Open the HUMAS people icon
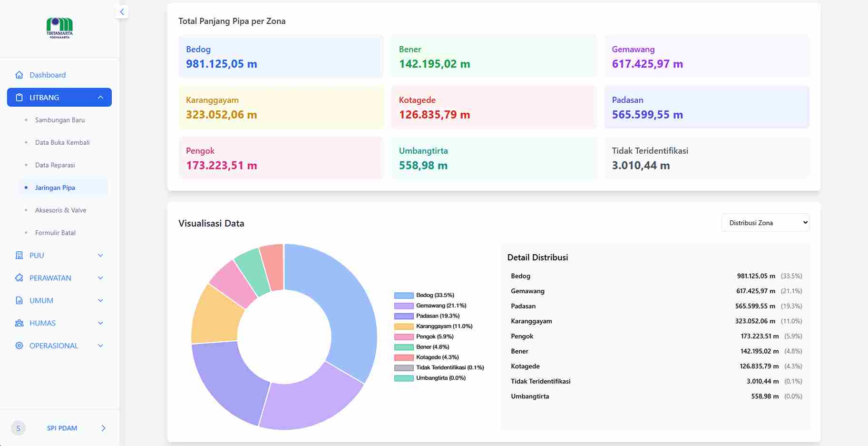868x446 pixels. point(19,323)
